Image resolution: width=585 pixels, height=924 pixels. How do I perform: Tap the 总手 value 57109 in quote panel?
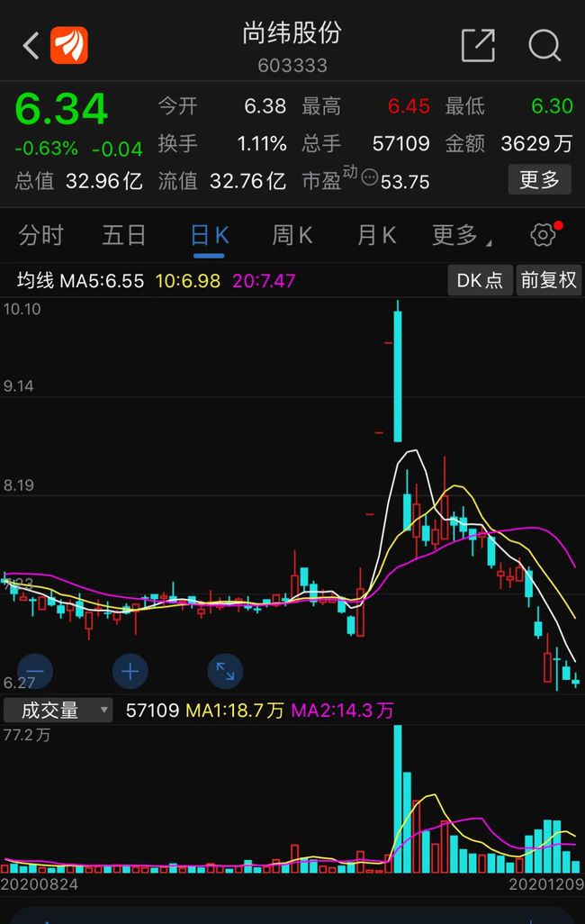point(400,143)
